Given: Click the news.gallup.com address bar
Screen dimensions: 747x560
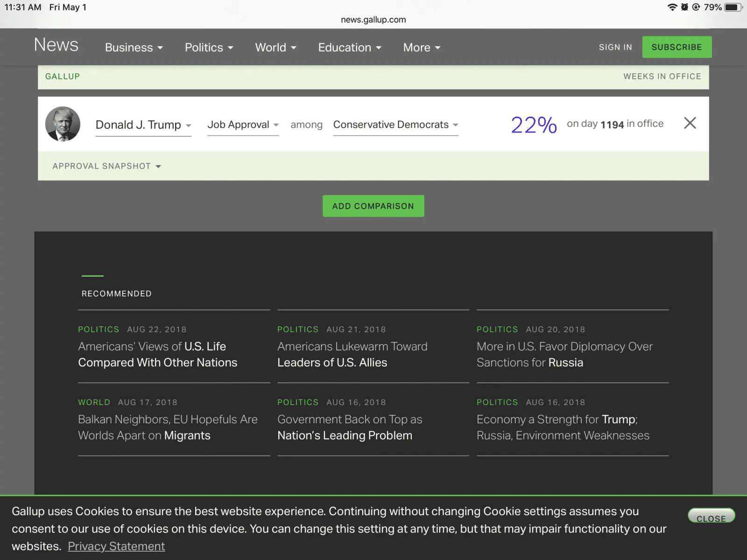Looking at the screenshot, I should 373,20.
